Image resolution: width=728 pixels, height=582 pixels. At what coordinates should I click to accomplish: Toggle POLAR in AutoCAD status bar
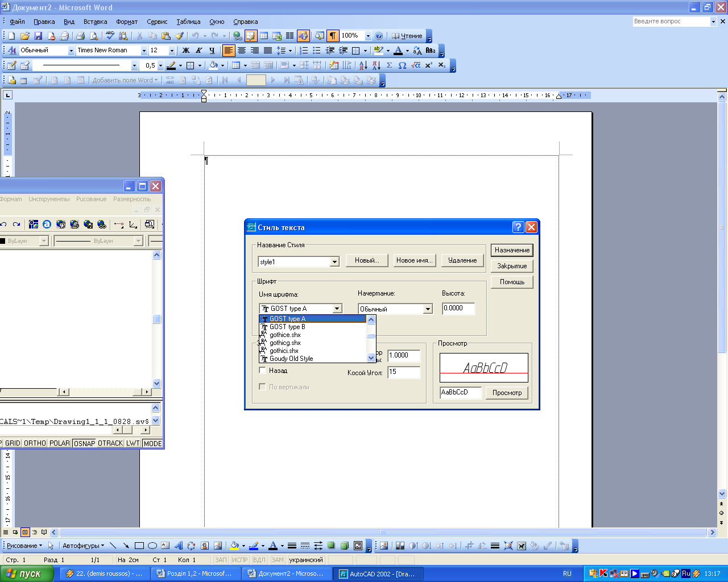click(60, 443)
